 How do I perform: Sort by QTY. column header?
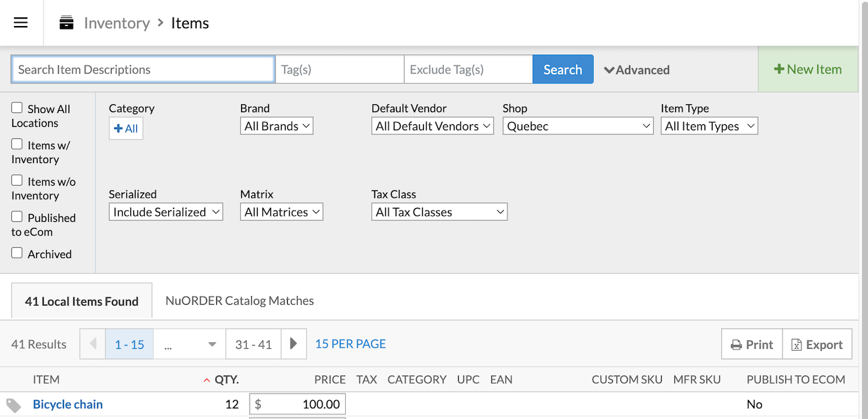226,379
